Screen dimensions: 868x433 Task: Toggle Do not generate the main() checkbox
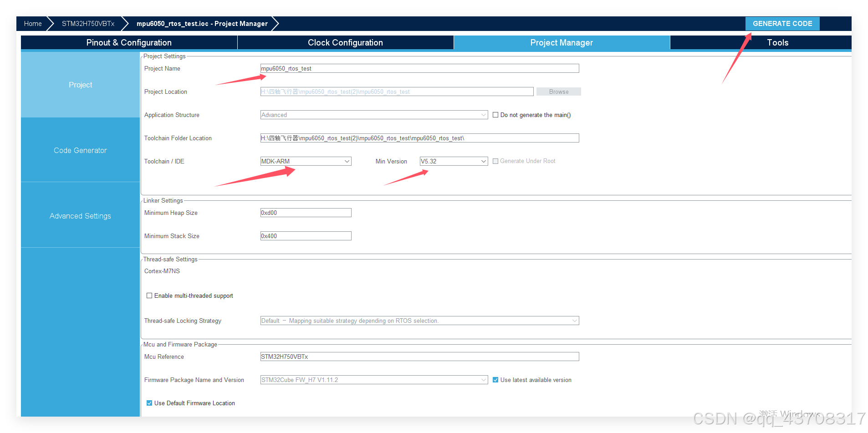(x=495, y=115)
